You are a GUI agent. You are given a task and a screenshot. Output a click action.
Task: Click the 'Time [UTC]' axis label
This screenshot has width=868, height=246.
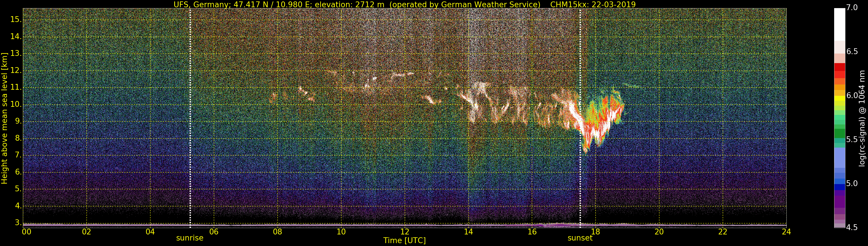(404, 241)
